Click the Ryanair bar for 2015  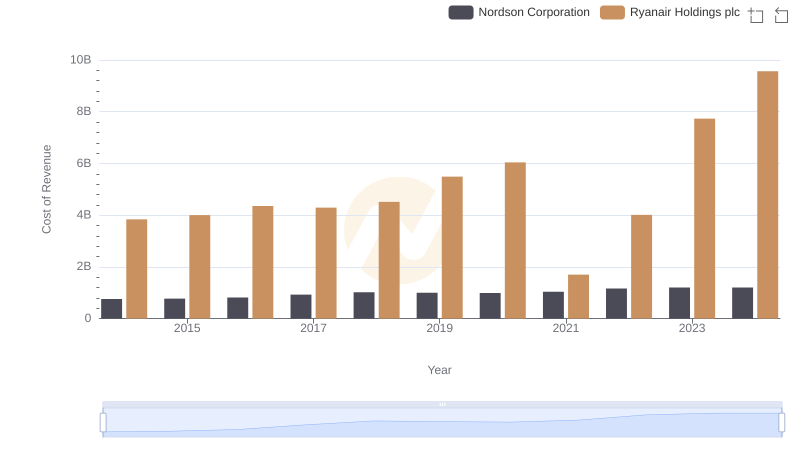click(199, 267)
